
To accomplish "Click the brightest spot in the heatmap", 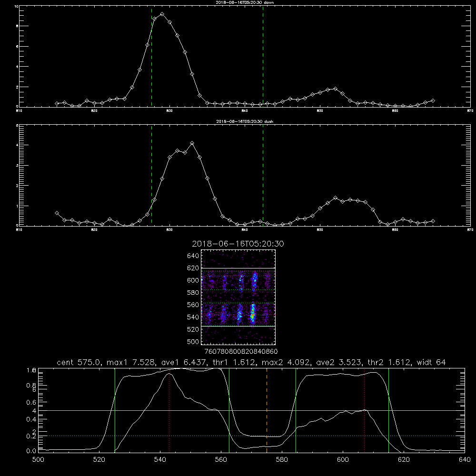I will coord(253,317).
